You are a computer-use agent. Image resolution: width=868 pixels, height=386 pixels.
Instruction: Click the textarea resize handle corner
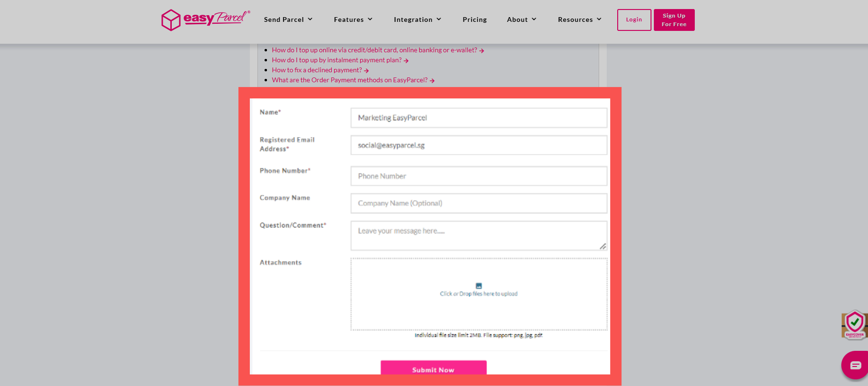click(602, 246)
